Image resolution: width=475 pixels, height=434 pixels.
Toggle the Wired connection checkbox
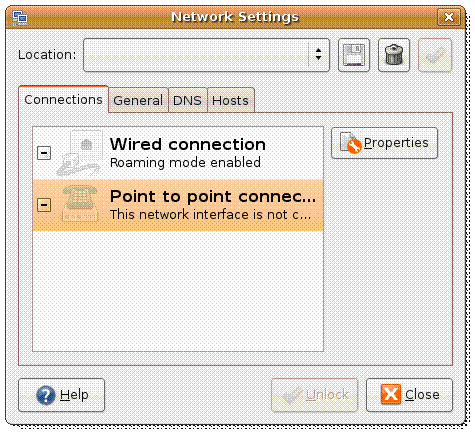(x=44, y=153)
